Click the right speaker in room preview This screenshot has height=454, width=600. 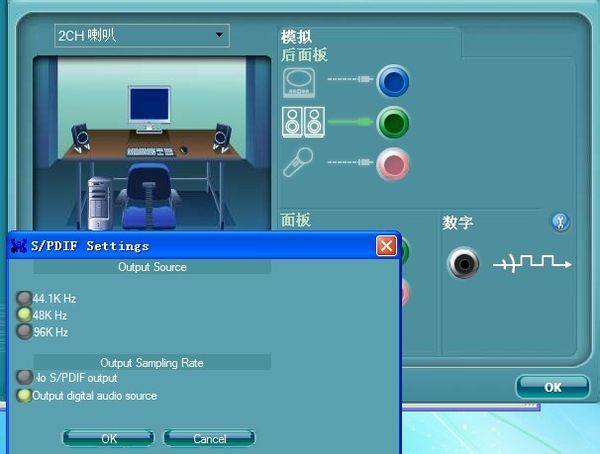pyautogui.click(x=222, y=138)
